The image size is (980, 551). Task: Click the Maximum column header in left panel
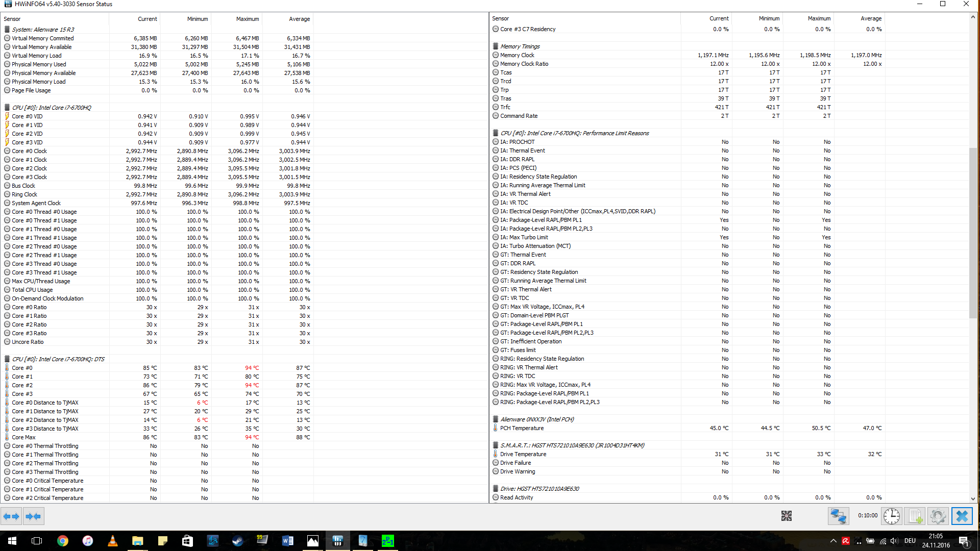click(x=248, y=19)
